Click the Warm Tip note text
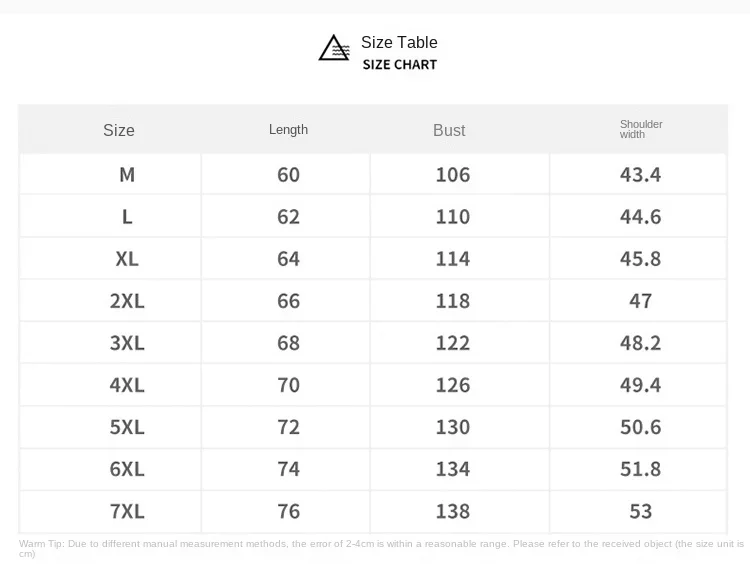 tap(380, 544)
